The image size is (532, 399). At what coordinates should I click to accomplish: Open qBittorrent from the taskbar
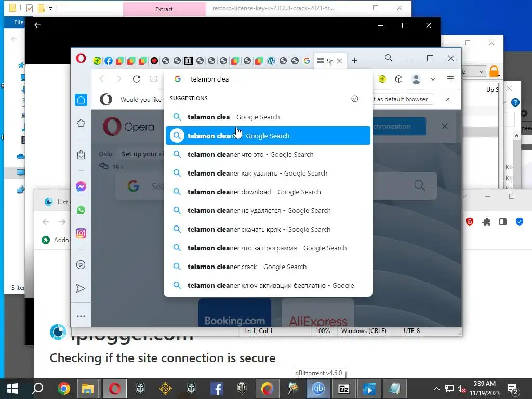click(x=318, y=389)
